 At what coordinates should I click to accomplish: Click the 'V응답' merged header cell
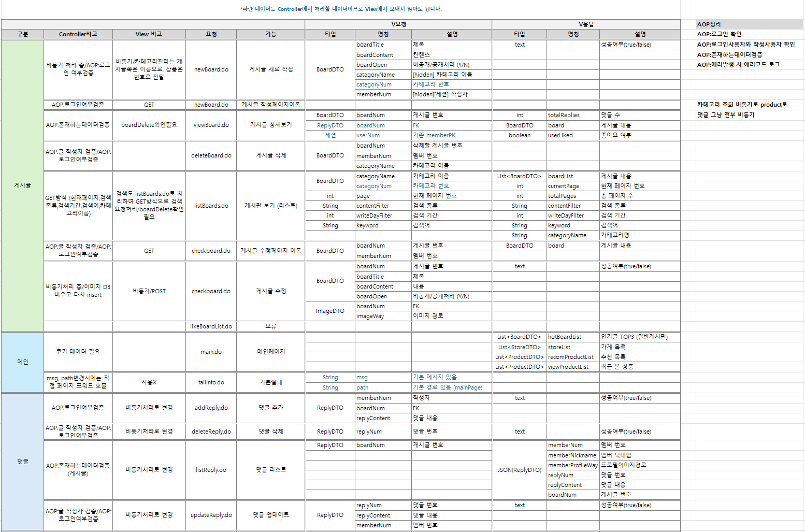click(x=586, y=24)
